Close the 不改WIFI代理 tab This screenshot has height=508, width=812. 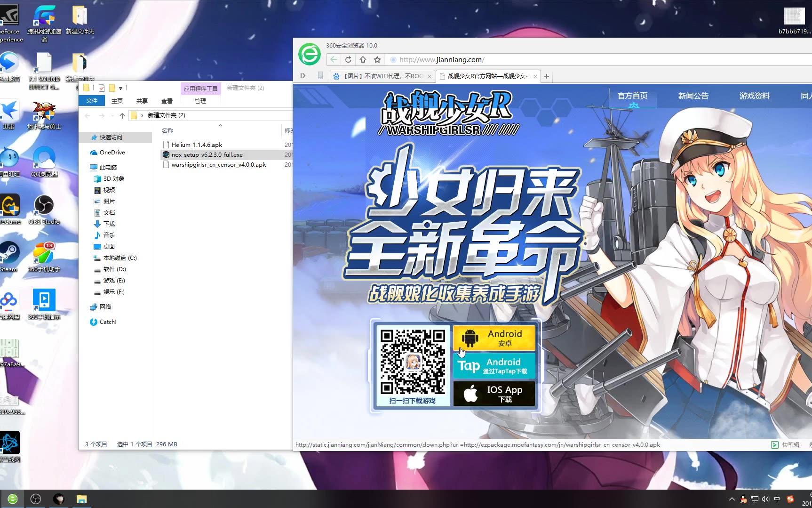tap(430, 76)
